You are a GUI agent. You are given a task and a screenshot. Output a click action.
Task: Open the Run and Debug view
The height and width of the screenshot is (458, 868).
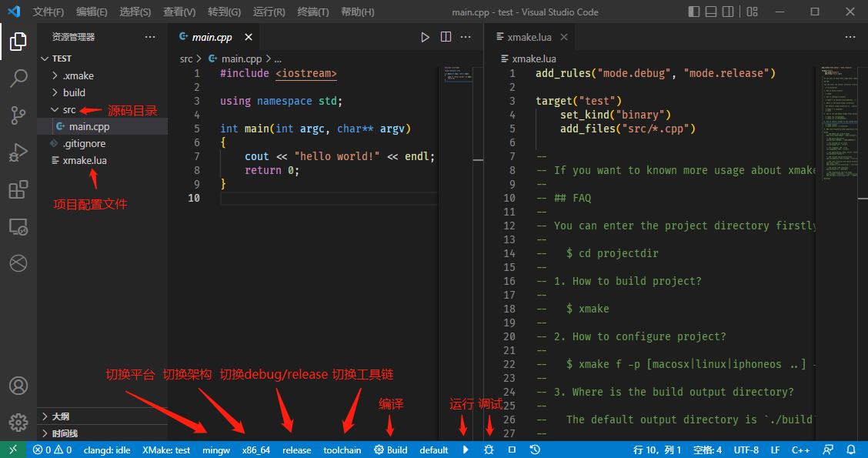click(x=18, y=152)
